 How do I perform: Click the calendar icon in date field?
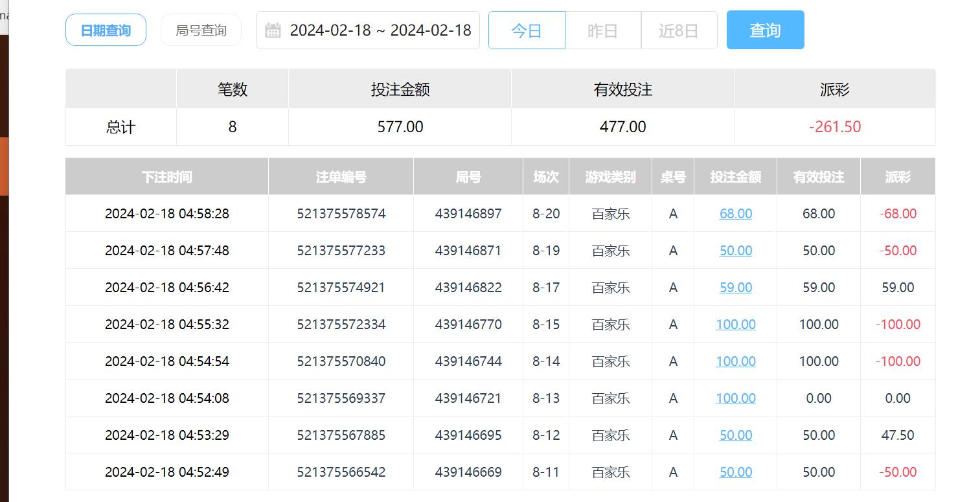(273, 30)
